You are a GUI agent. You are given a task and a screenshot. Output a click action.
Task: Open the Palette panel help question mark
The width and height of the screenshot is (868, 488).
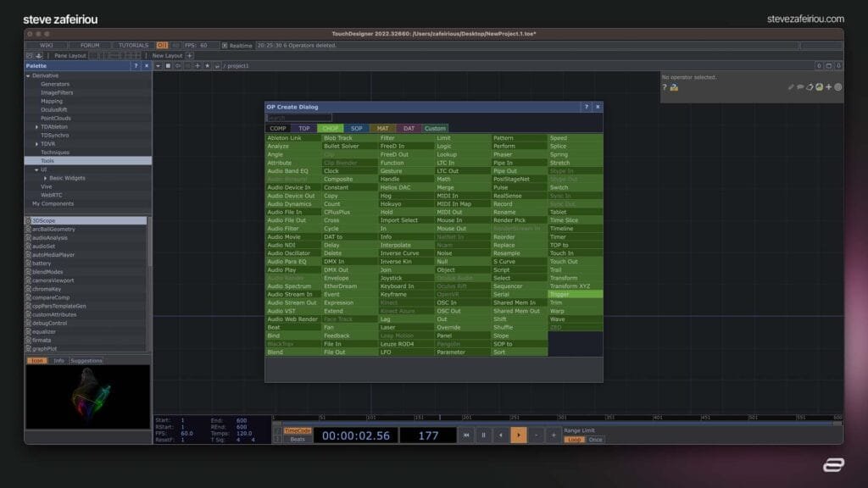[136, 66]
